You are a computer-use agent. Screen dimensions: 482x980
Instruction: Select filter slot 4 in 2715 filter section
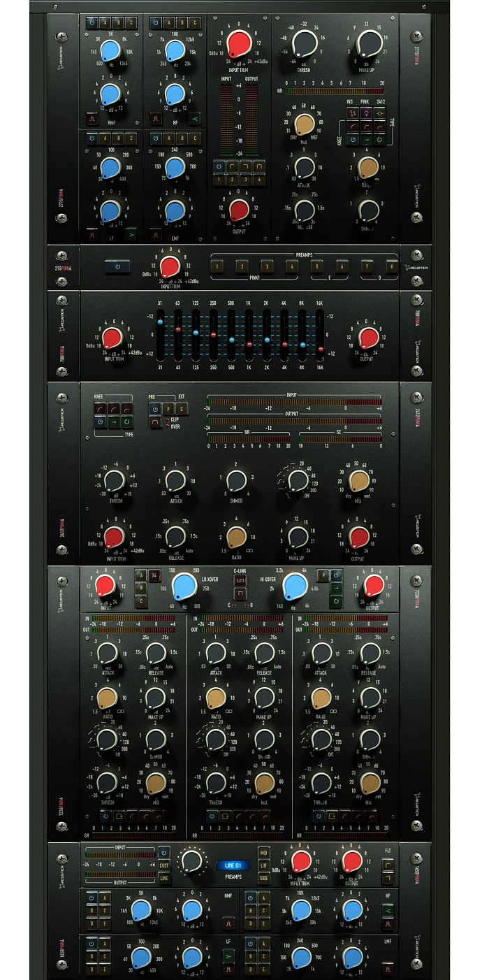259,180
